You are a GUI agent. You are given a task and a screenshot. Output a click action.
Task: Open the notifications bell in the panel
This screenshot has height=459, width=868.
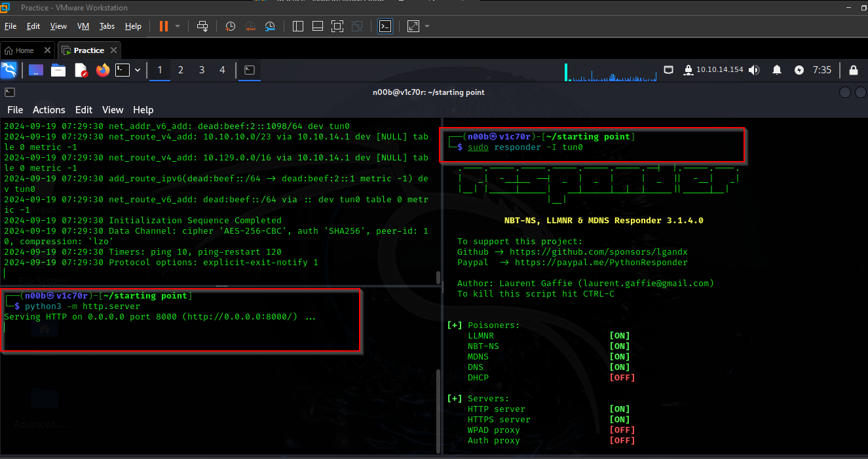click(777, 70)
